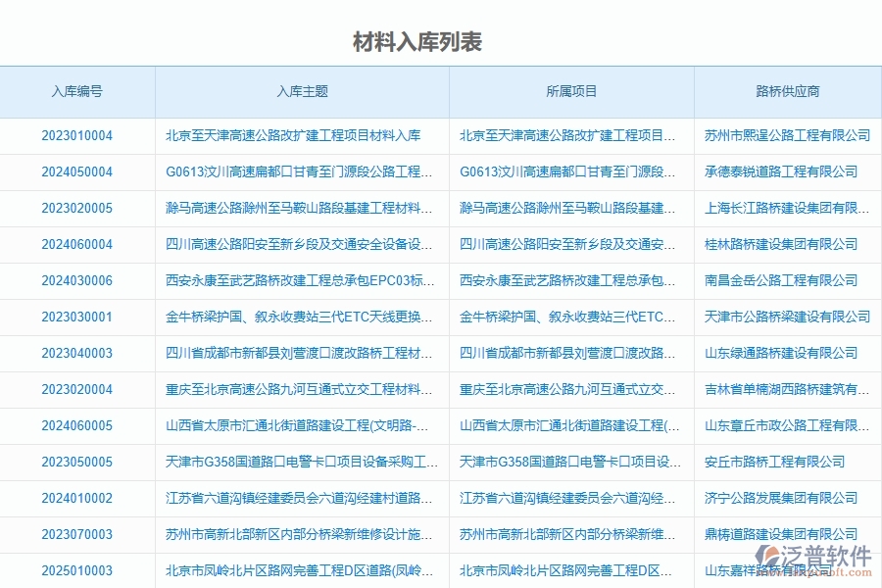Open inbound record 2023010004
The width and height of the screenshot is (882, 588).
coord(79,135)
